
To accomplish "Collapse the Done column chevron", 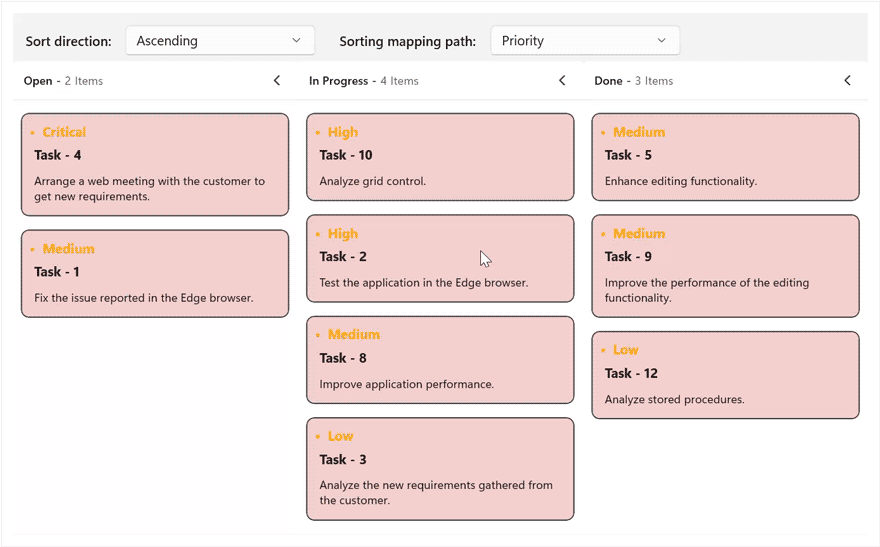I will point(847,80).
